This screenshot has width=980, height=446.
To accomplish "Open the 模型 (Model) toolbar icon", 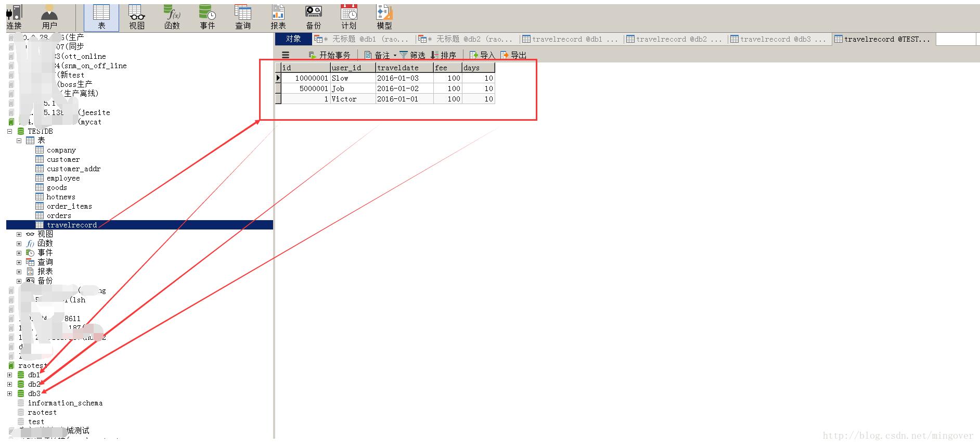I will [384, 17].
